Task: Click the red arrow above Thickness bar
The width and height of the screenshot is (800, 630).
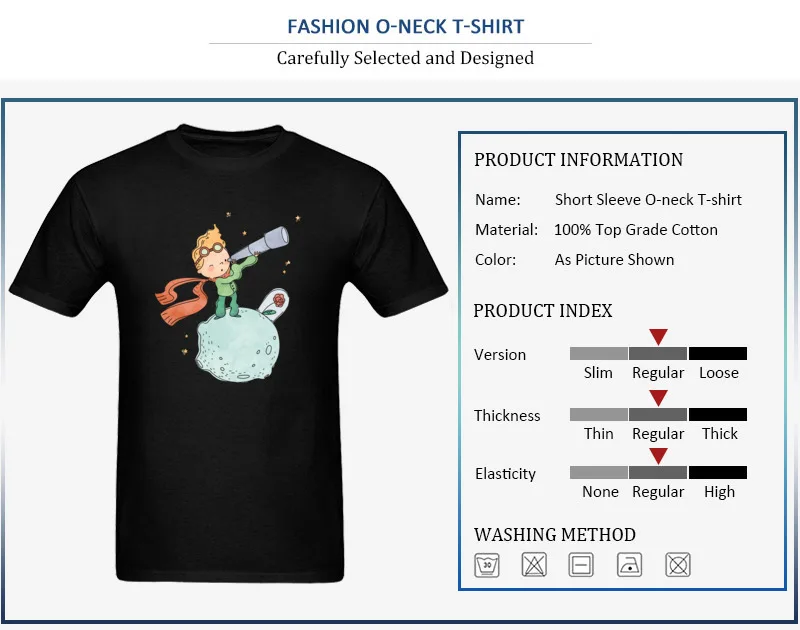Action: pos(658,398)
